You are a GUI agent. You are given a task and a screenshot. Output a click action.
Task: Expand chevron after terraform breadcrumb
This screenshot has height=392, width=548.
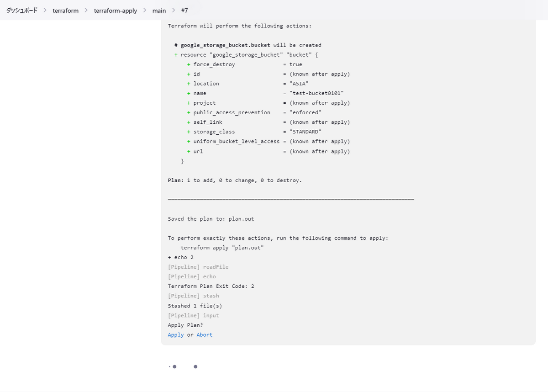pos(86,11)
